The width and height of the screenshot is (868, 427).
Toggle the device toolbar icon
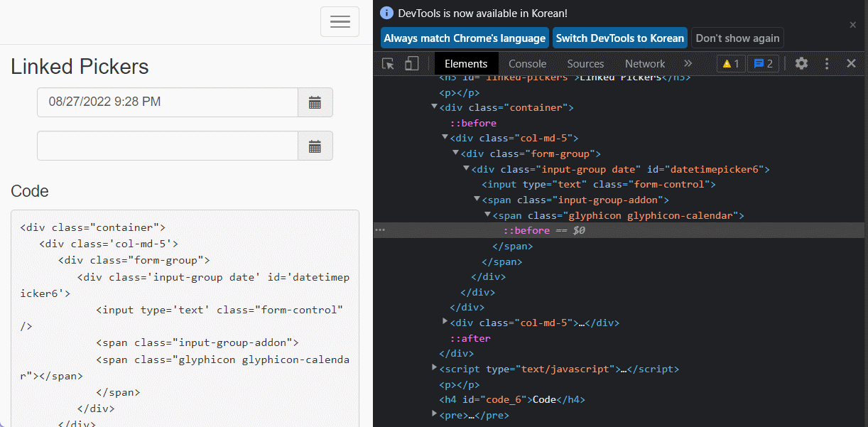(411, 63)
